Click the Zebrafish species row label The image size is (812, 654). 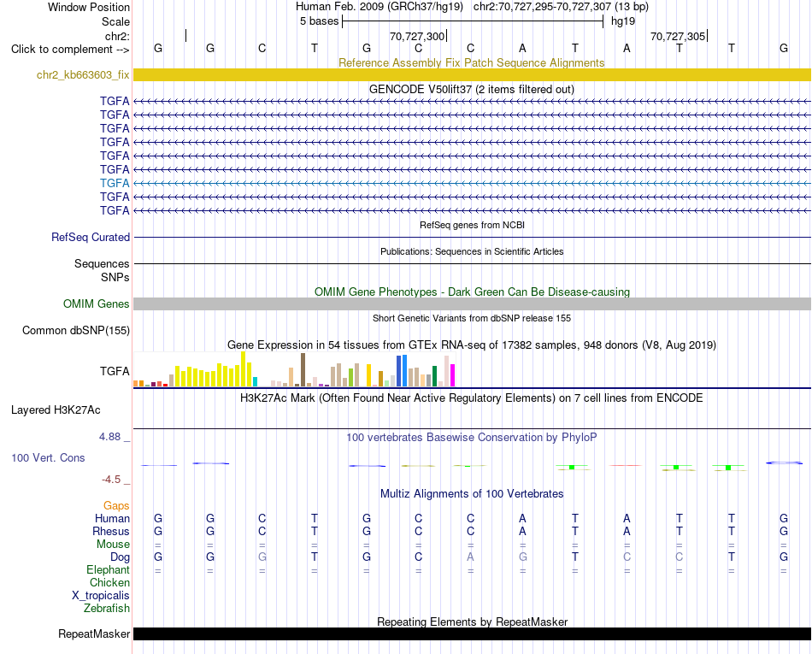107,609
